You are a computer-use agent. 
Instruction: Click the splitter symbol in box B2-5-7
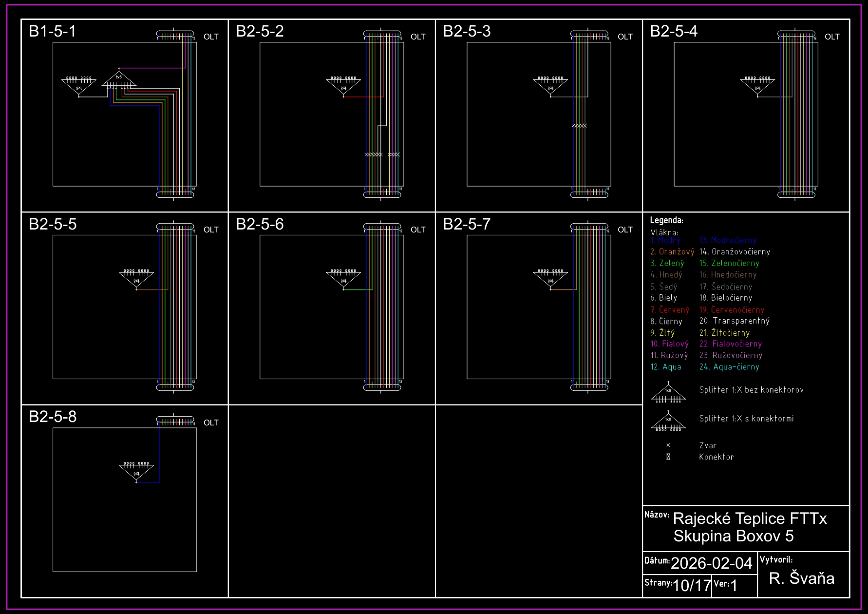pos(550,279)
